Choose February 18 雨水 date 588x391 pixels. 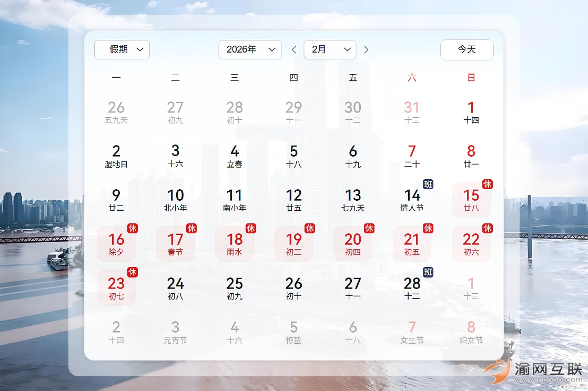coord(235,244)
